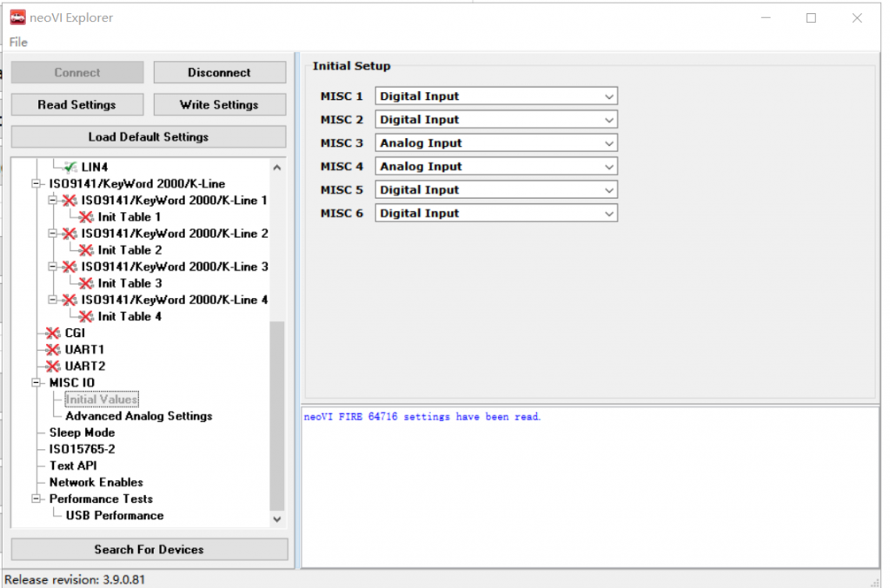The width and height of the screenshot is (890, 588).
Task: Select the USB Performance tree item
Action: click(115, 515)
